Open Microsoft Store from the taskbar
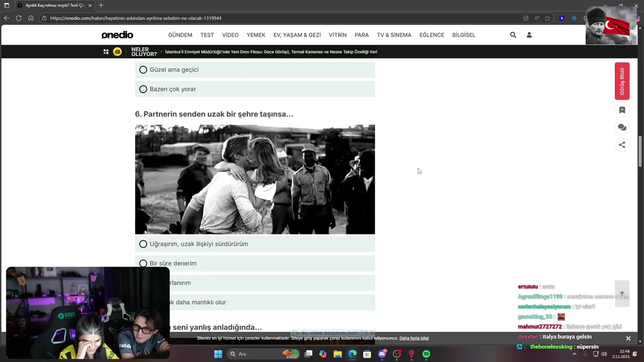The image size is (644, 362). [x=367, y=354]
